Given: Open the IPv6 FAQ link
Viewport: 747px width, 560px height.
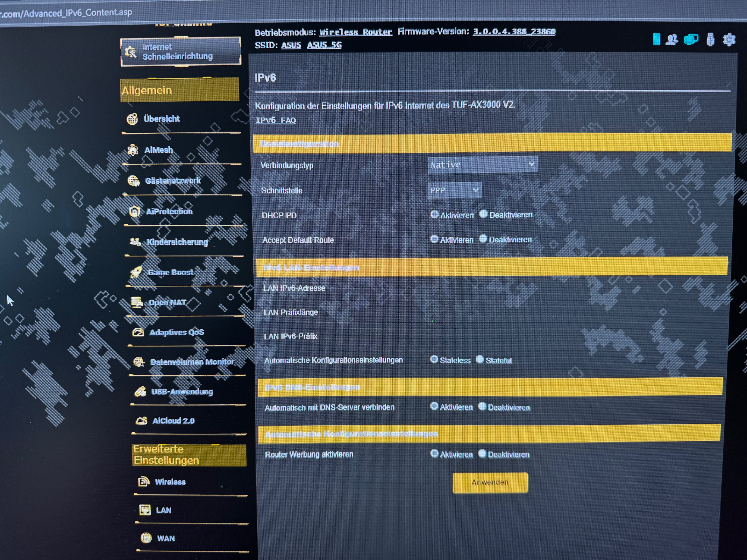Looking at the screenshot, I should point(276,120).
